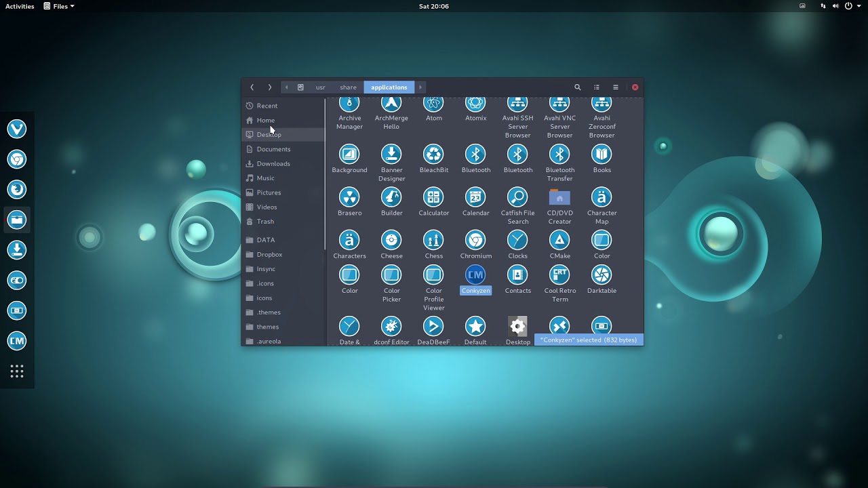Show applications grid in the dock
Image resolution: width=868 pixels, height=488 pixels.
tap(17, 371)
